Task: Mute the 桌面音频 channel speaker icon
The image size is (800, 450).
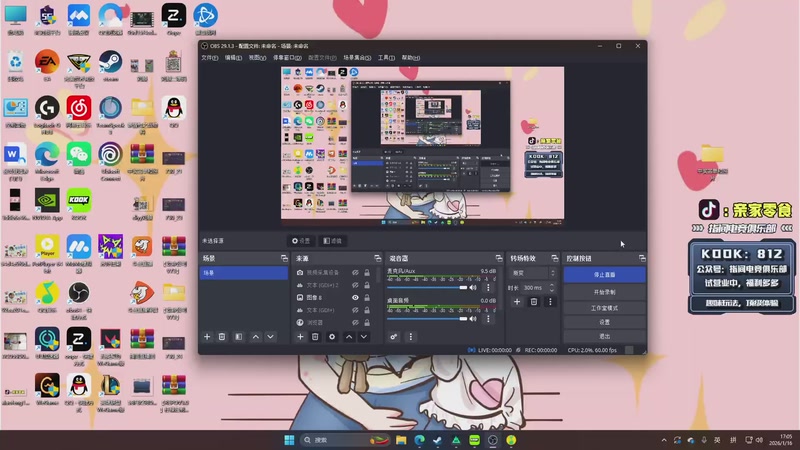Action: pyautogui.click(x=473, y=319)
